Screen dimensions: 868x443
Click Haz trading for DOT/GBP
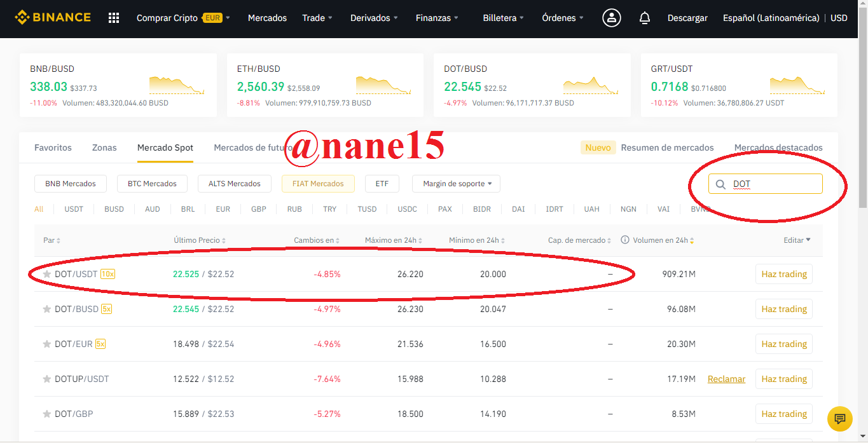click(784, 414)
